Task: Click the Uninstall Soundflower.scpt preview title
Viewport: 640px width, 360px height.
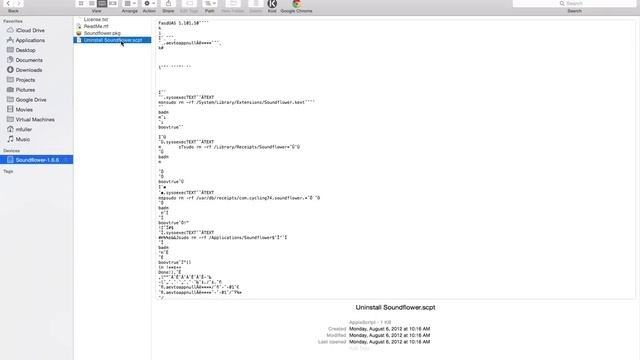Action: click(x=395, y=307)
